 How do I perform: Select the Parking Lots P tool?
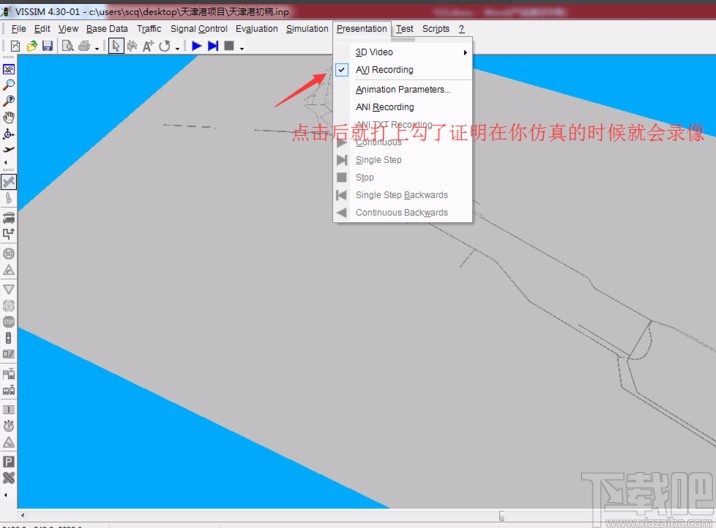(9, 461)
